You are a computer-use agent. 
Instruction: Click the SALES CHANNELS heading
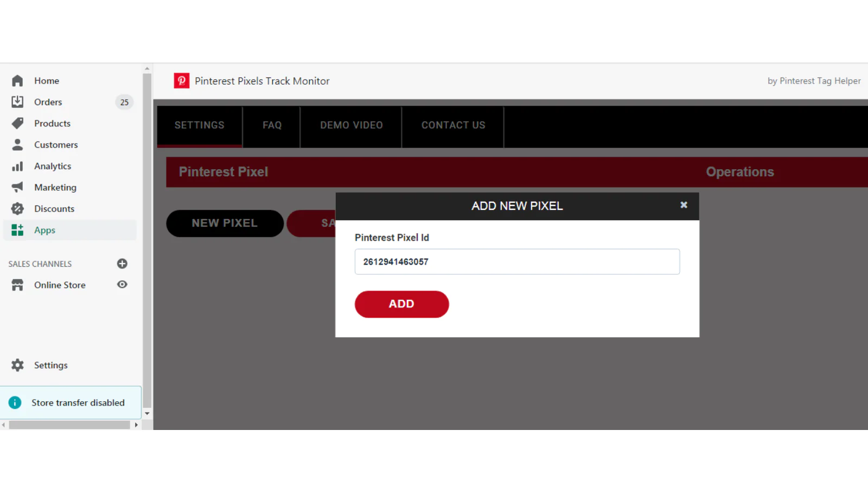[40, 264]
